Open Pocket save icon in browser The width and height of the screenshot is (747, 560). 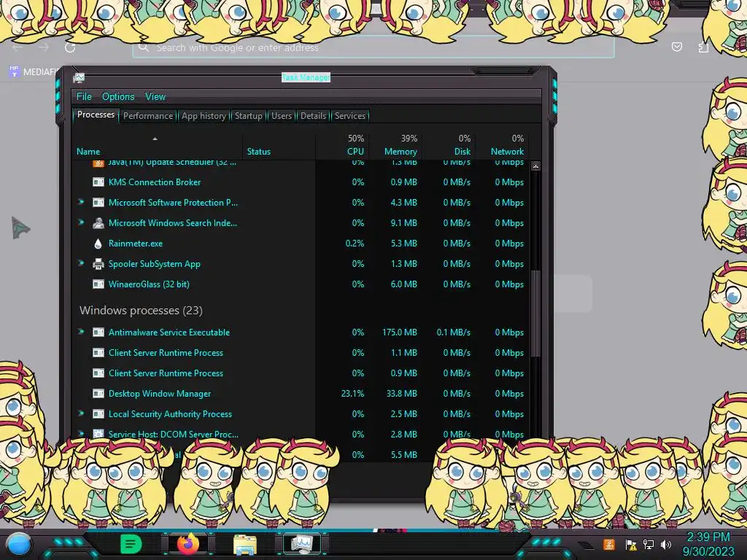point(676,47)
